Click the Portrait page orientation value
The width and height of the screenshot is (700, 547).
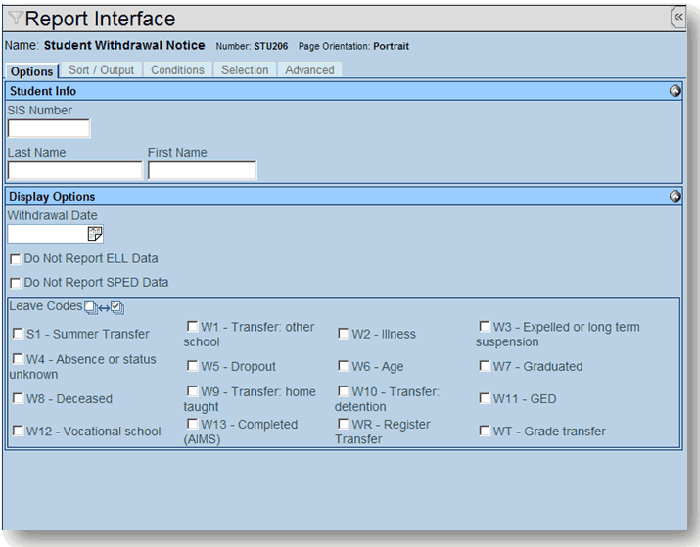[x=391, y=46]
